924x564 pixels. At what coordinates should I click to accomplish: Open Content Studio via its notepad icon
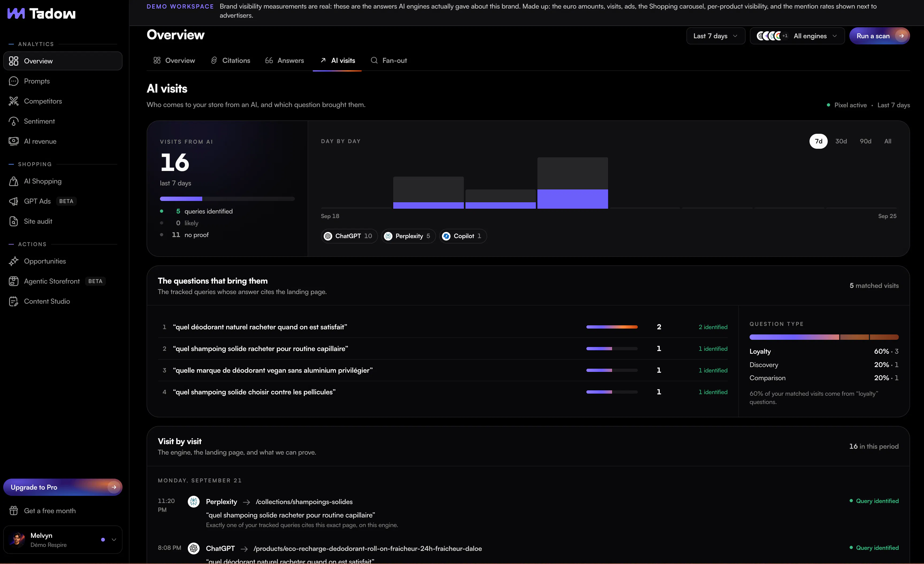(13, 302)
